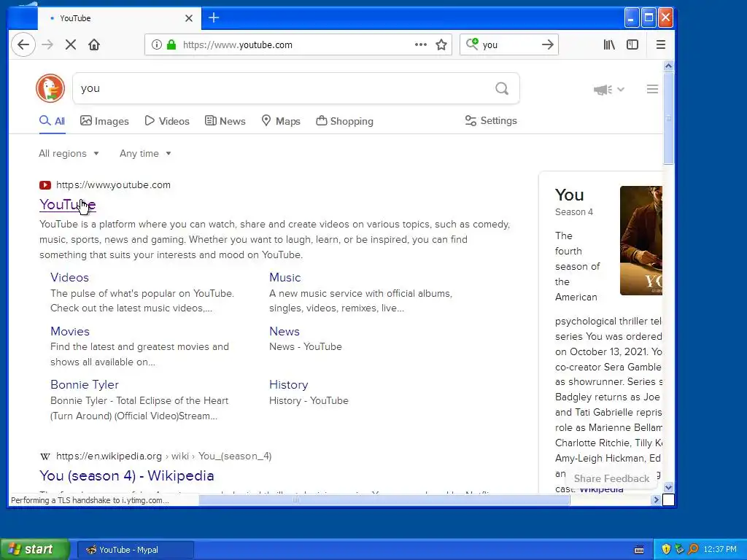Screen dimensions: 747x560
Task: Click the security shield tray icon
Action: (x=665, y=549)
